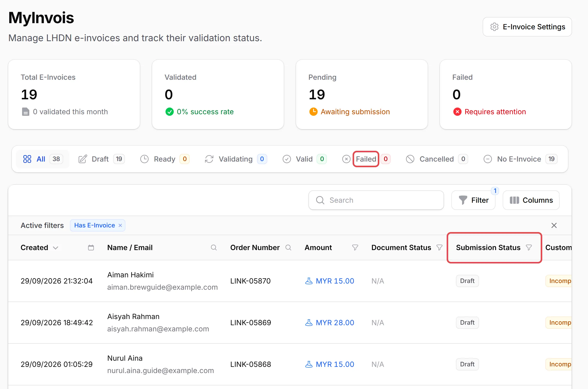View the Cancelled tab
Viewport: 588px width, 389px height.
[437, 159]
